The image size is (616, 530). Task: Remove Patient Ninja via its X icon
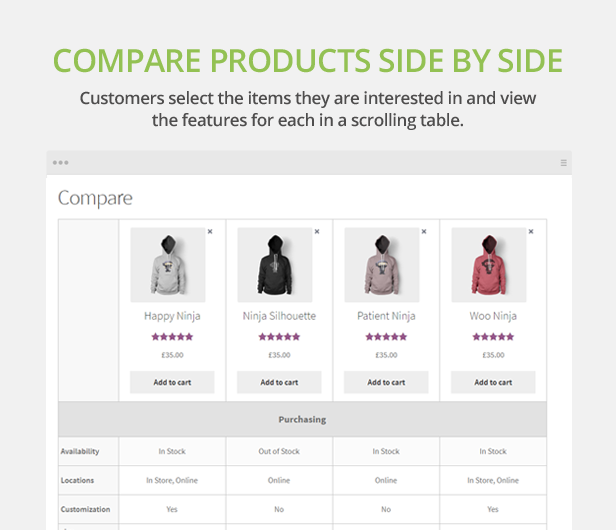[424, 231]
